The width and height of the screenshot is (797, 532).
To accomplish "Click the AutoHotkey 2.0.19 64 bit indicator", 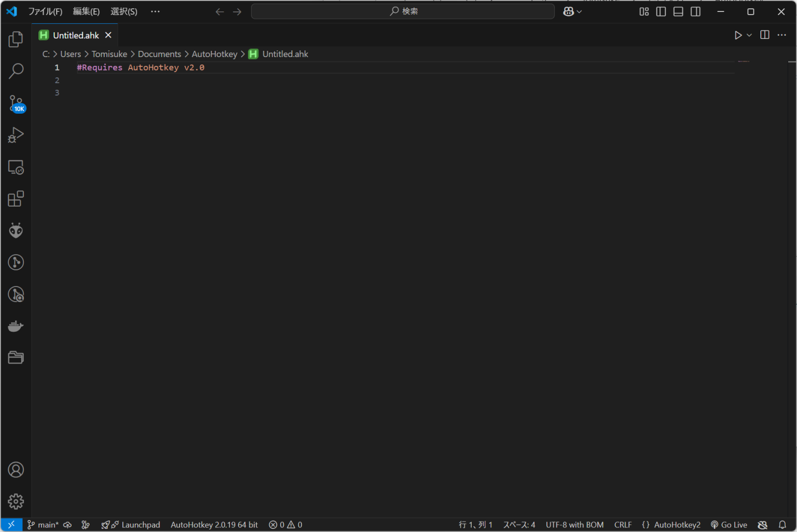I will click(214, 525).
